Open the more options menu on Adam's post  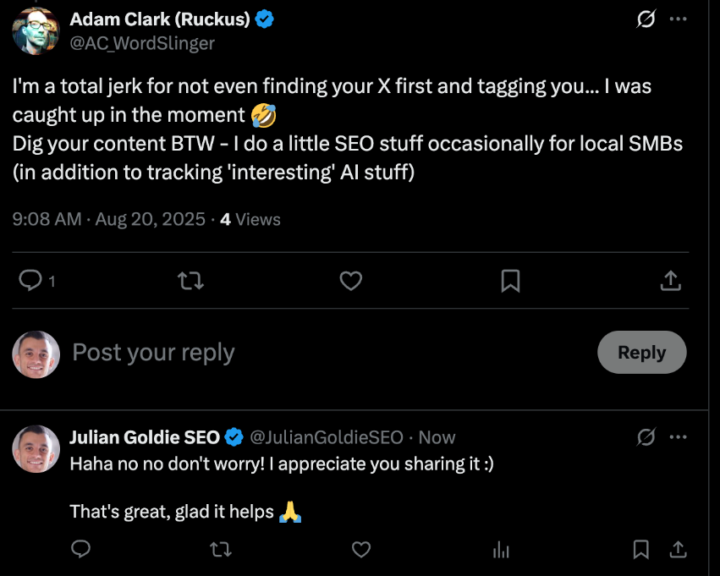(x=678, y=20)
